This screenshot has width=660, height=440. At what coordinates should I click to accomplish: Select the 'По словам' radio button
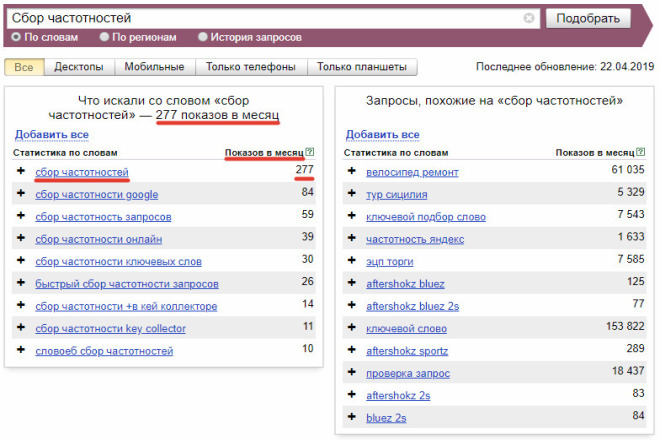tap(16, 37)
